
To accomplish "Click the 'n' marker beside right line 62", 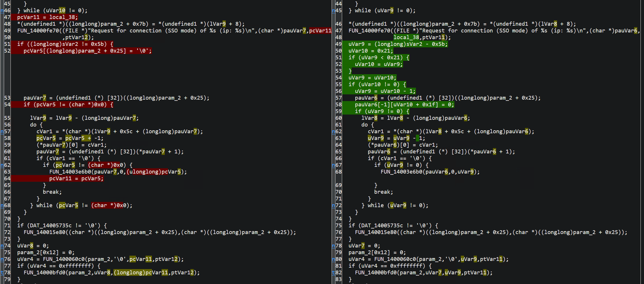I will 333,131.
